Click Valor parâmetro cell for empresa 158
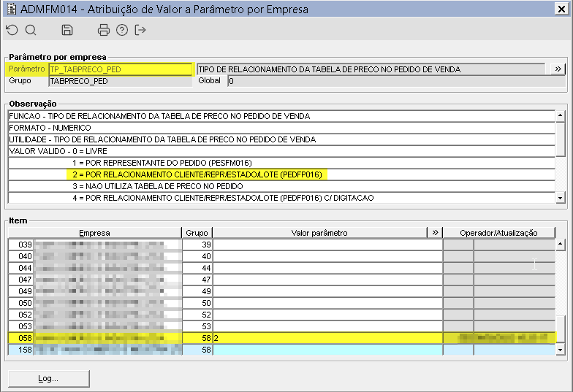Screen dimensions: 573x392 (x=327, y=350)
